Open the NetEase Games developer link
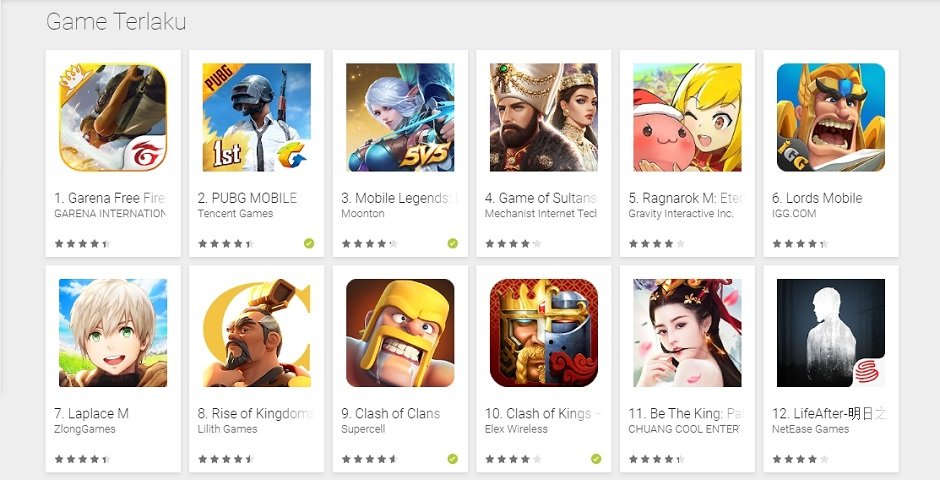The image size is (940, 480). tap(811, 429)
